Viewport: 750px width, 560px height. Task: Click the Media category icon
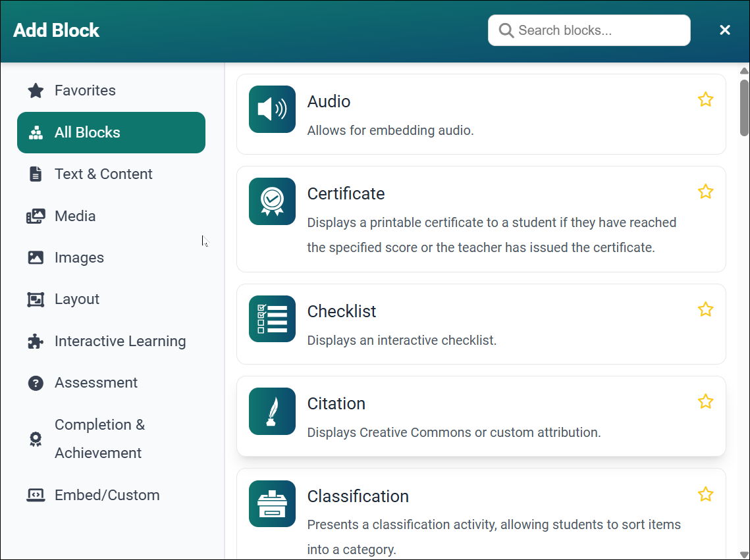click(x=36, y=216)
